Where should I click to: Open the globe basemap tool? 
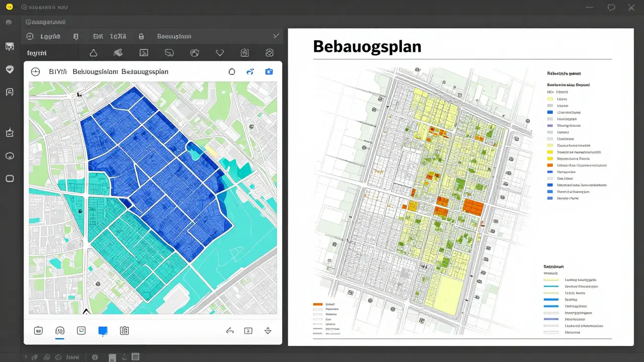tap(194, 52)
